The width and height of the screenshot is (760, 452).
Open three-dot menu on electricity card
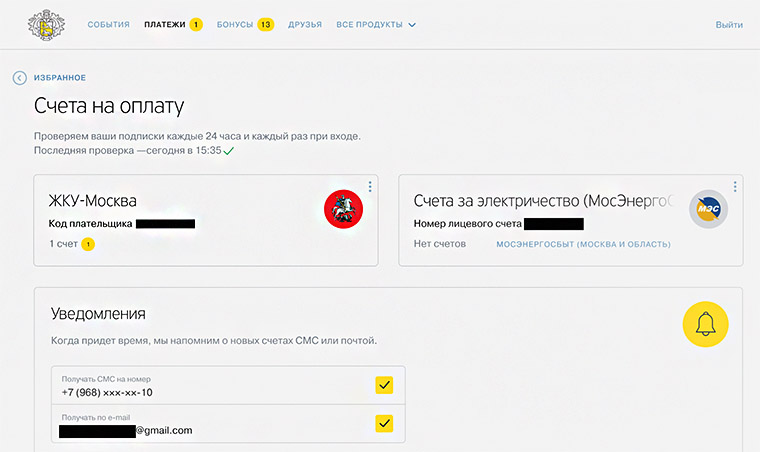(x=735, y=187)
